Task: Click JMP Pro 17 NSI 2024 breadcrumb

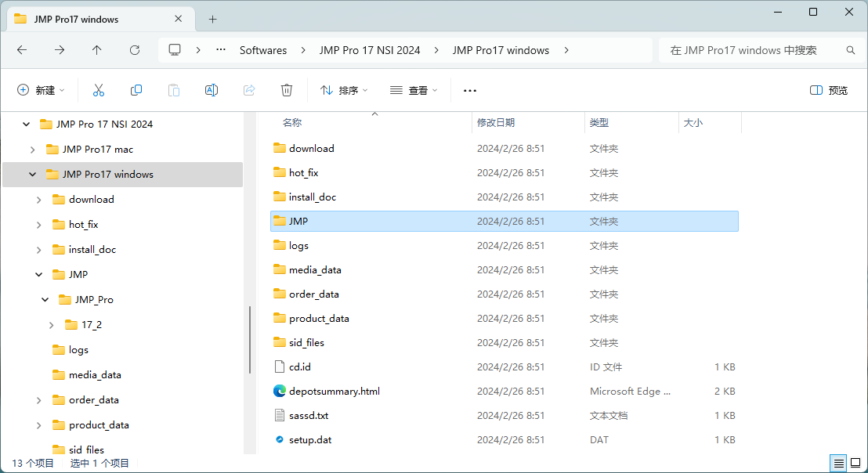Action: click(370, 50)
